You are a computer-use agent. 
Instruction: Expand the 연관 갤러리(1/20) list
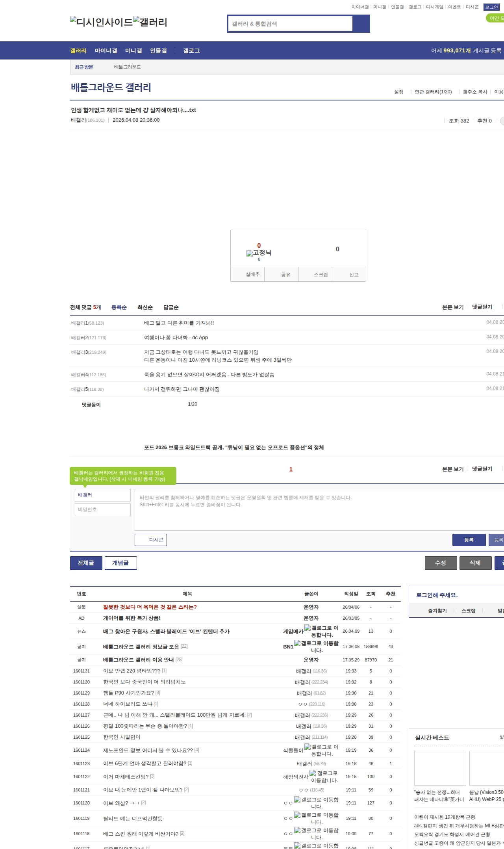pyautogui.click(x=433, y=92)
